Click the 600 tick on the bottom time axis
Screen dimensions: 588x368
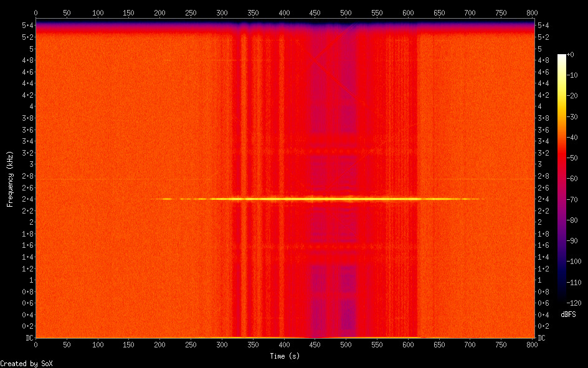(x=408, y=344)
